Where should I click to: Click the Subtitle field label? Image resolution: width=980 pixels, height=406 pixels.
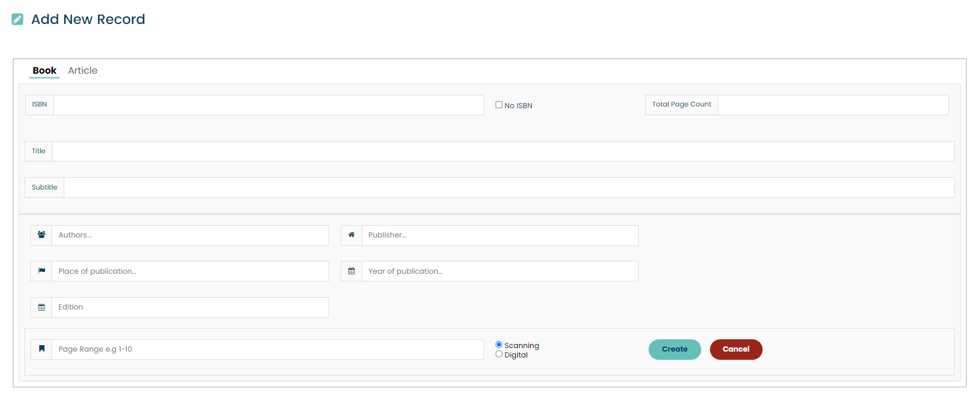click(x=44, y=187)
